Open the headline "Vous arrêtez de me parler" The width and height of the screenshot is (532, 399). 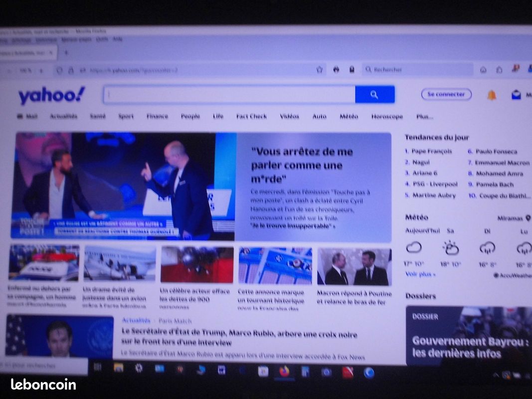302,165
